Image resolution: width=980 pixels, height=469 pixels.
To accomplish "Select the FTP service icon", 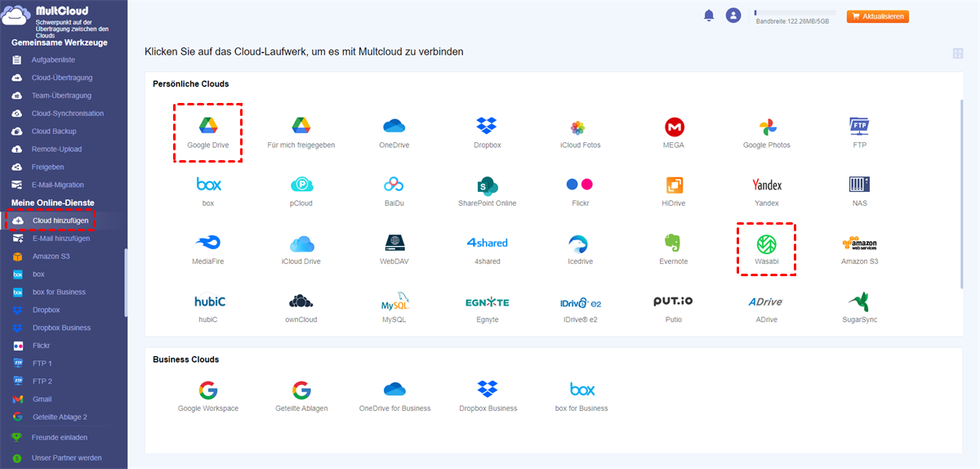I will click(x=859, y=127).
